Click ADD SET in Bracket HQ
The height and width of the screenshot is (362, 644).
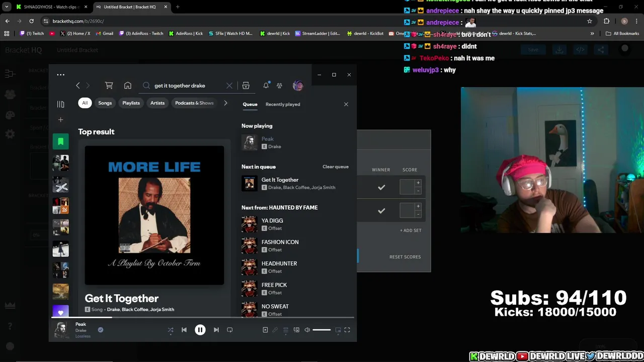[411, 230]
